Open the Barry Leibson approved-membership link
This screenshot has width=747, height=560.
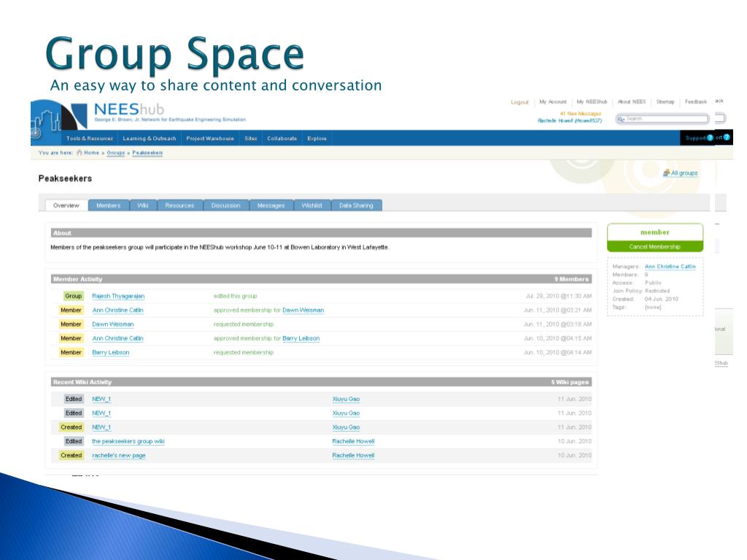pos(301,338)
